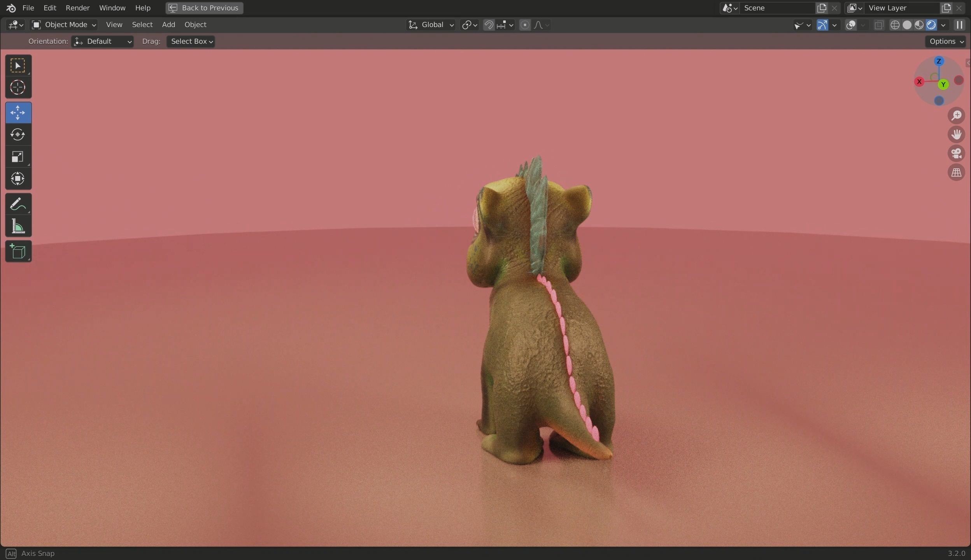This screenshot has width=971, height=560.
Task: Remove the current scene with X
Action: tap(834, 8)
